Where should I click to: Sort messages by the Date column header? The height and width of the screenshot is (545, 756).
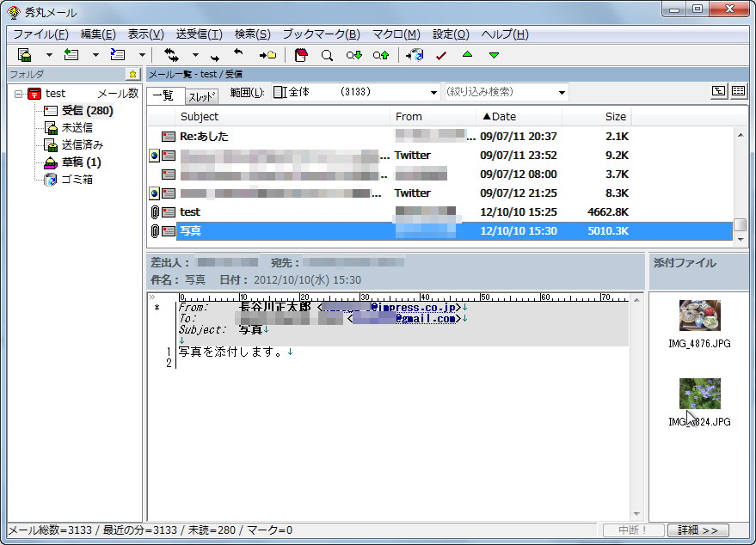516,116
